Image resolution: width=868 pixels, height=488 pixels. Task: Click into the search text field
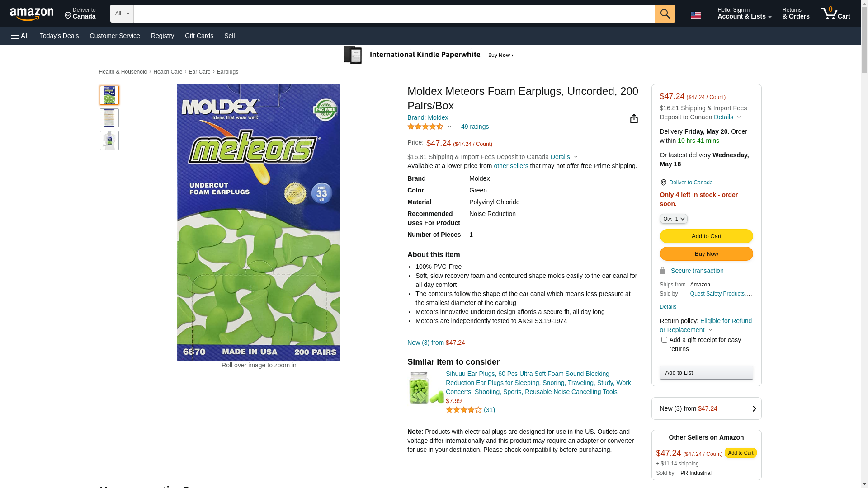393,14
